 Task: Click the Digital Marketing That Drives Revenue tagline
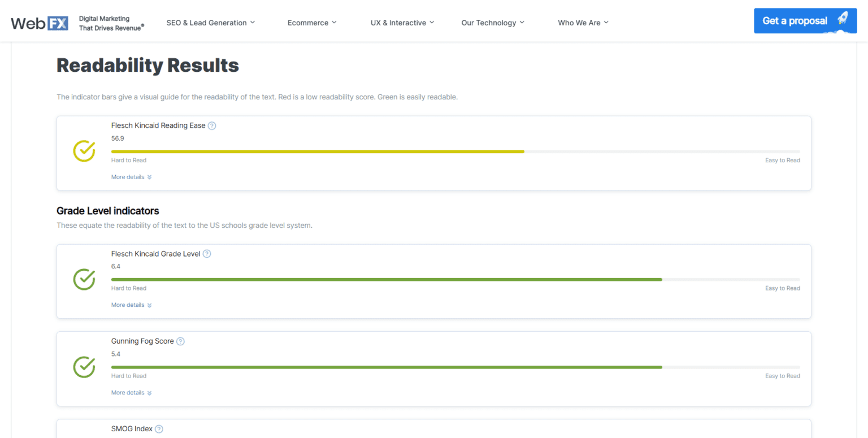click(x=111, y=21)
